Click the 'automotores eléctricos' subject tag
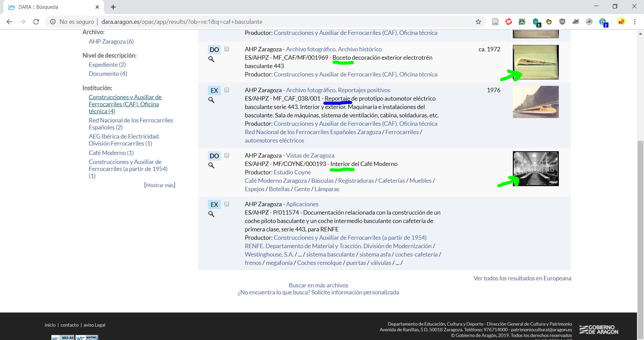Viewport: 644px width, 340px height. pos(274,140)
